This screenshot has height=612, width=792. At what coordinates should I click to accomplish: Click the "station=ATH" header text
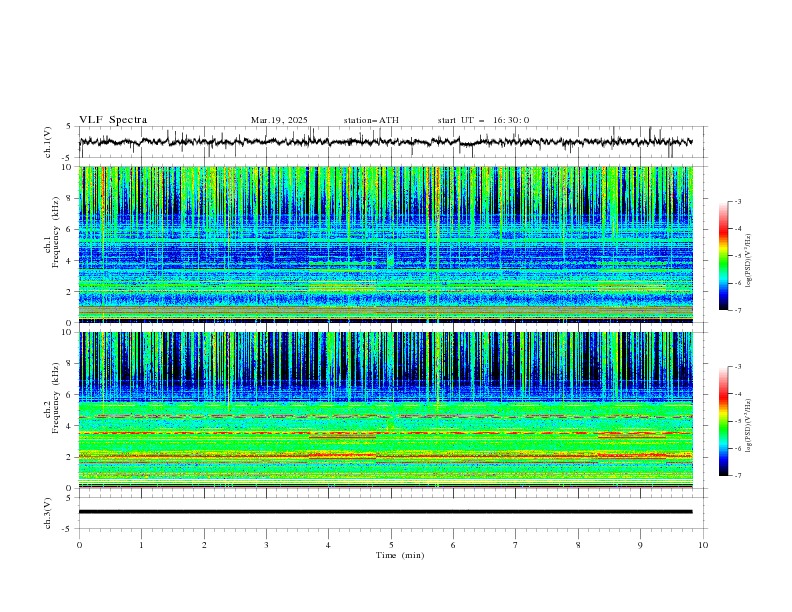pos(371,120)
